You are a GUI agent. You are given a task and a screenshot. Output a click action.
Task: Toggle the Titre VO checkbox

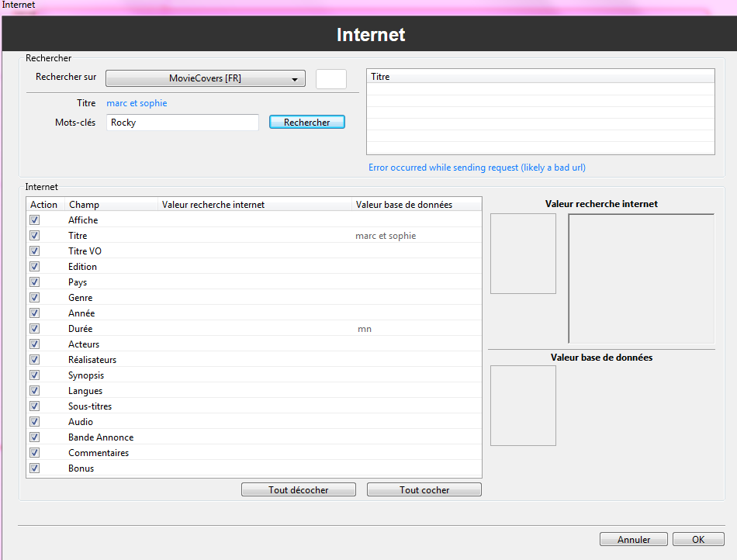coord(34,251)
